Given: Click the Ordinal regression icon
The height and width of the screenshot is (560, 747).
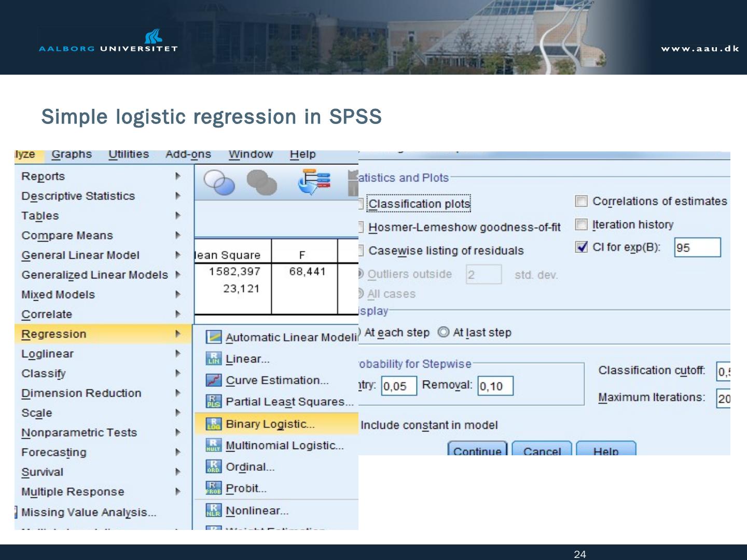Looking at the screenshot, I should [x=213, y=467].
